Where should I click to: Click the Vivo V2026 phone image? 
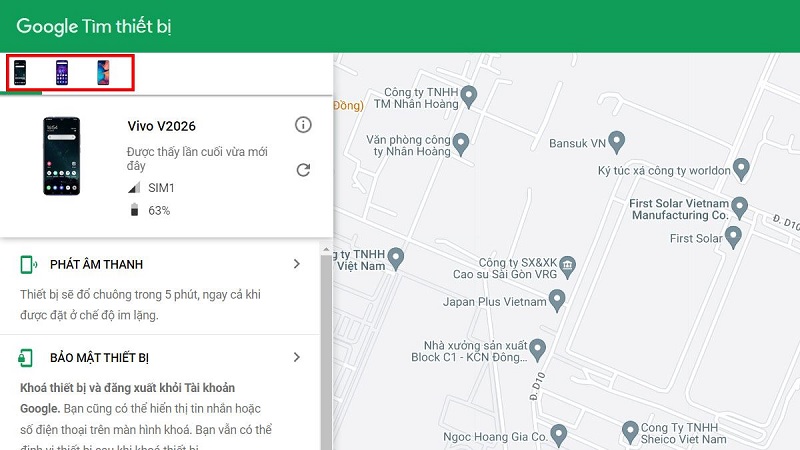pyautogui.click(x=62, y=156)
